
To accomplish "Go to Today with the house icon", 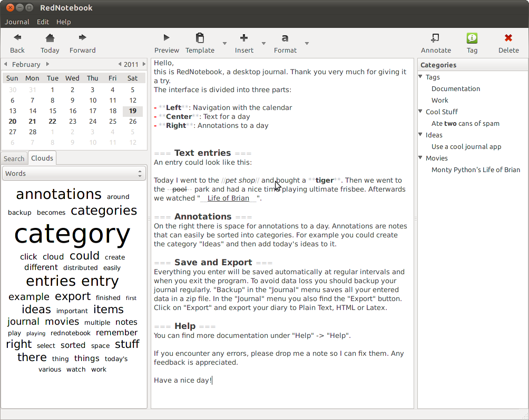I will pos(50,38).
